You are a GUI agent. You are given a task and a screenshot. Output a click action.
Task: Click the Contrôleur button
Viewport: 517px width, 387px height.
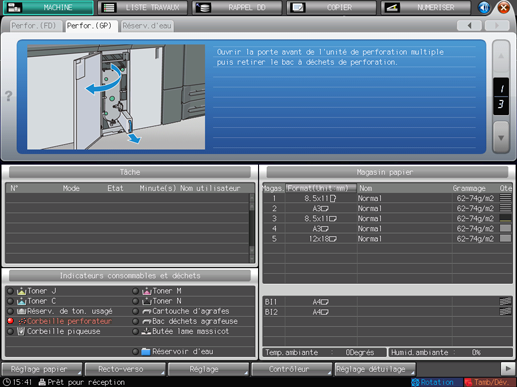point(292,369)
